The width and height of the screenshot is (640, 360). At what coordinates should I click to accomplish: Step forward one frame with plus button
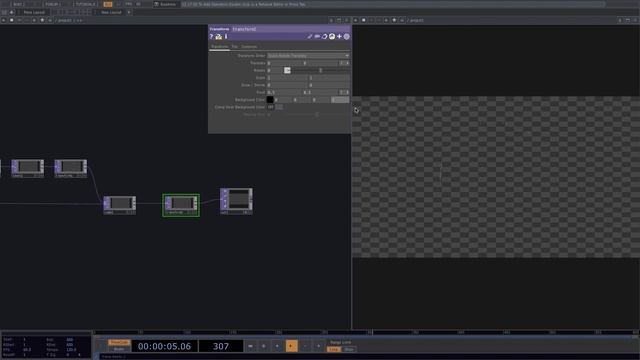pyautogui.click(x=318, y=346)
